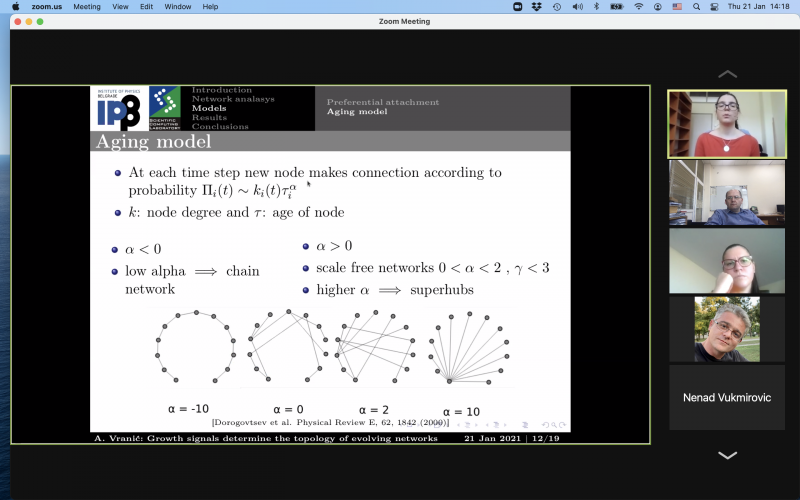Select the participant photo of man in park
Screen dimensions: 800x500
coord(727,329)
